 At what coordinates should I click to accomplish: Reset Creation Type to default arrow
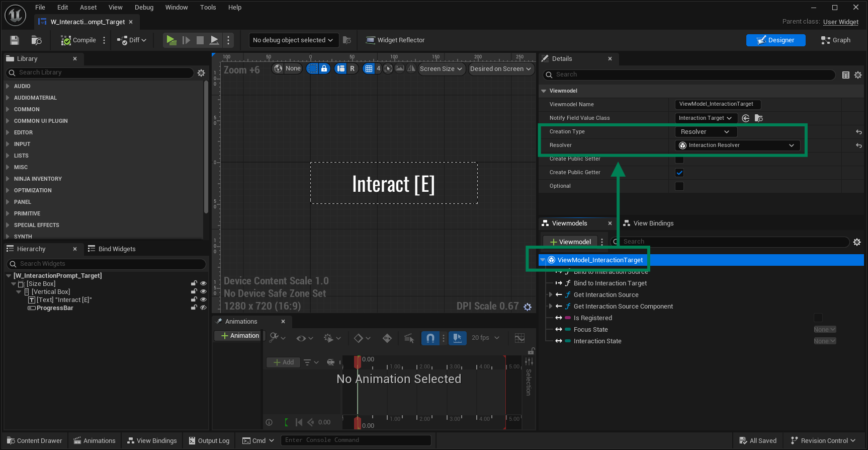pos(858,132)
